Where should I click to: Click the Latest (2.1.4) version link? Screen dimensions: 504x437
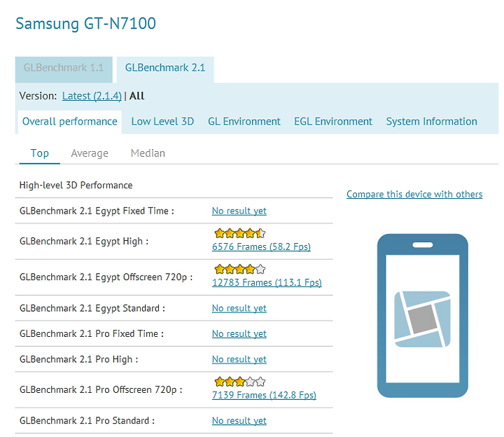pyautogui.click(x=92, y=96)
